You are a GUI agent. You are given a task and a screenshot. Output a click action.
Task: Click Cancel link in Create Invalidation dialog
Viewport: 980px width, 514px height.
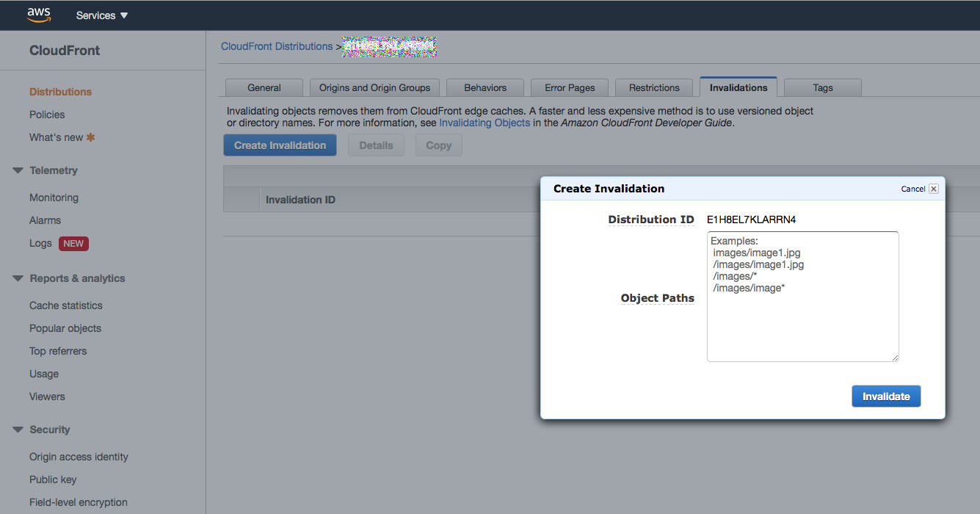pyautogui.click(x=913, y=189)
